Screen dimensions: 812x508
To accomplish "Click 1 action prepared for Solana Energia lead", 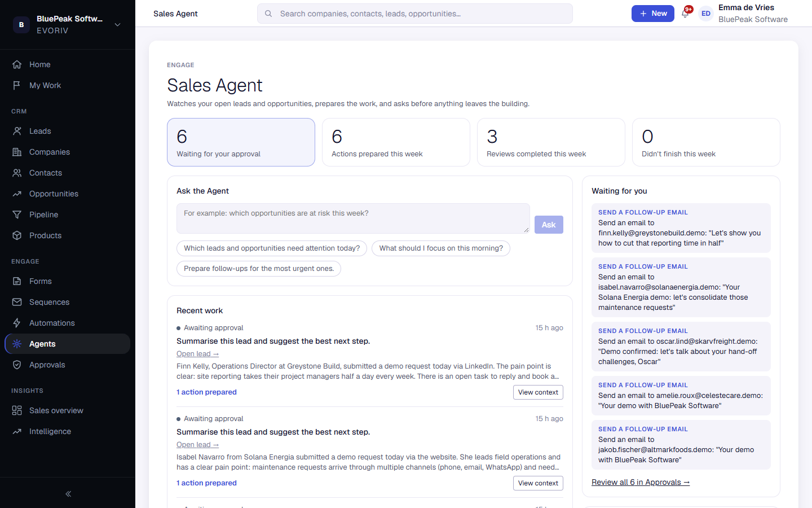I will [206, 483].
